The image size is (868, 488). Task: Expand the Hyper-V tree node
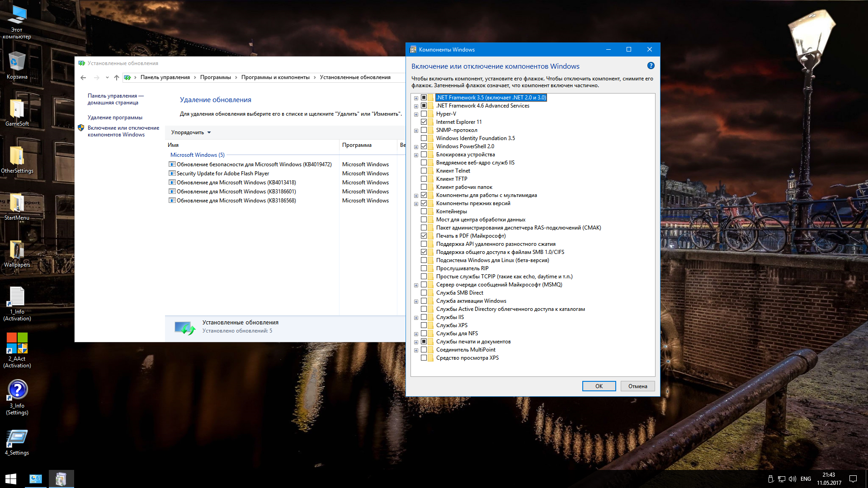[416, 114]
